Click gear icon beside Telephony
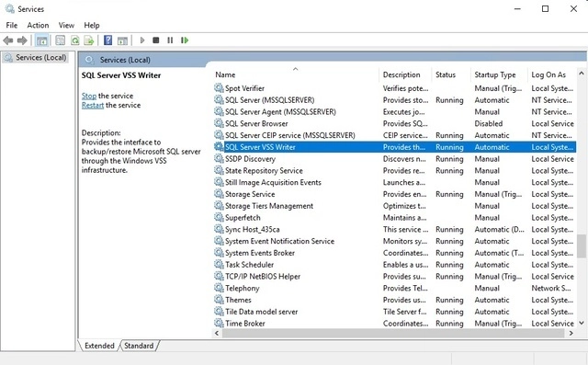The height and width of the screenshot is (365, 588). tap(219, 288)
